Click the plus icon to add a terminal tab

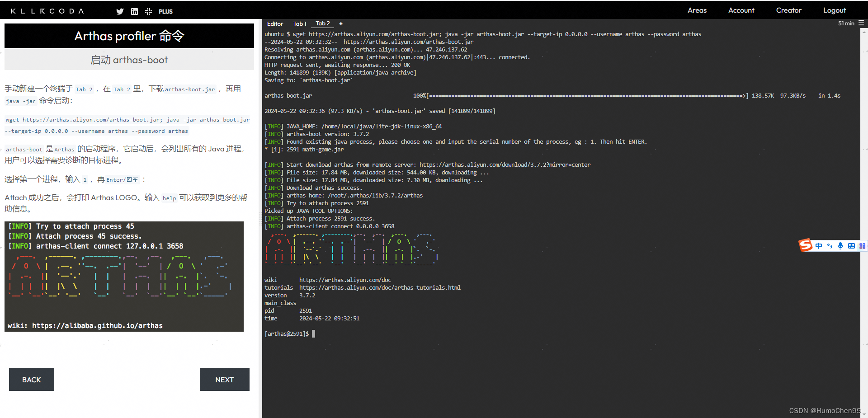341,23
